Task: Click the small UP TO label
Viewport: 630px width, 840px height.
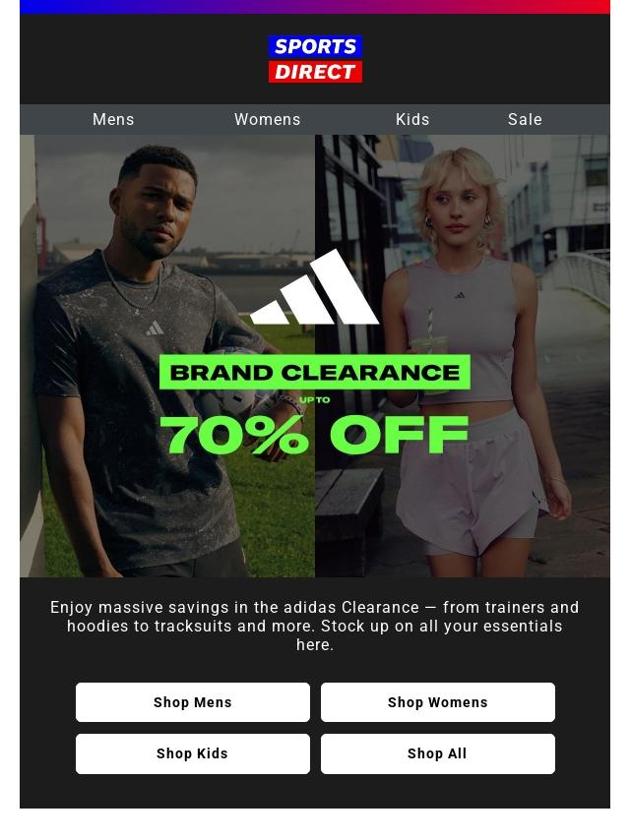Action: [315, 399]
